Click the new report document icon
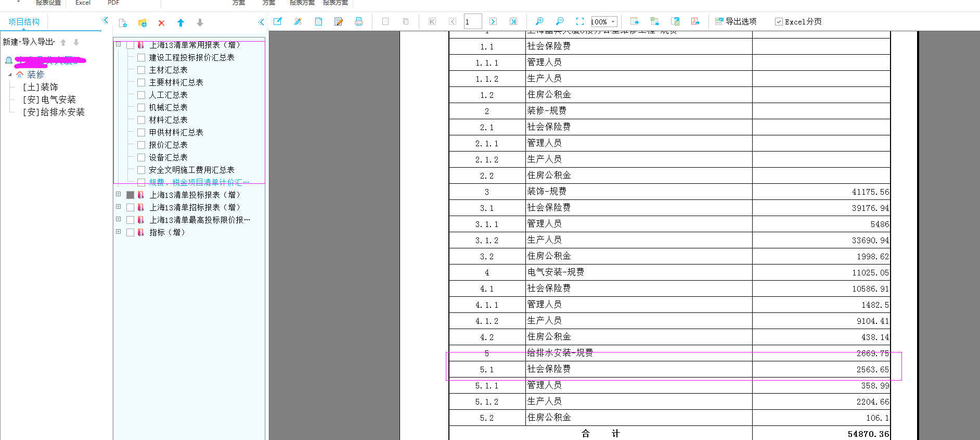The width and height of the screenshot is (980, 440). [x=123, y=23]
